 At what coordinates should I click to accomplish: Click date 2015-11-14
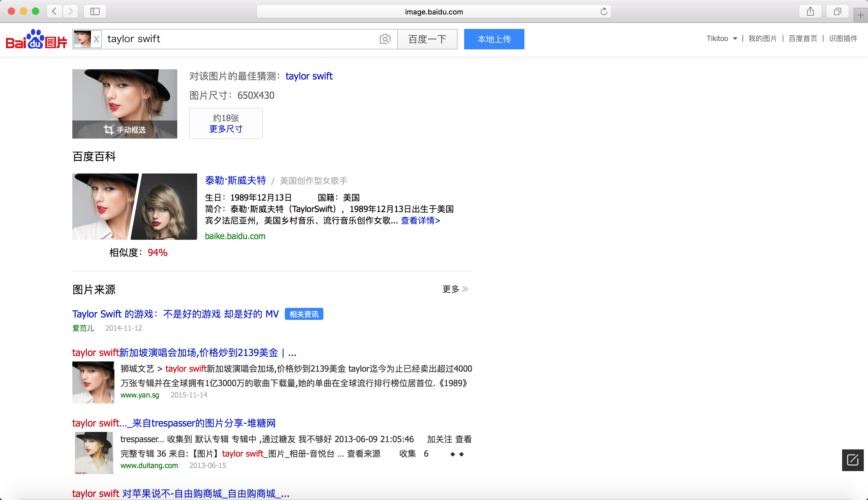pyautogui.click(x=189, y=395)
